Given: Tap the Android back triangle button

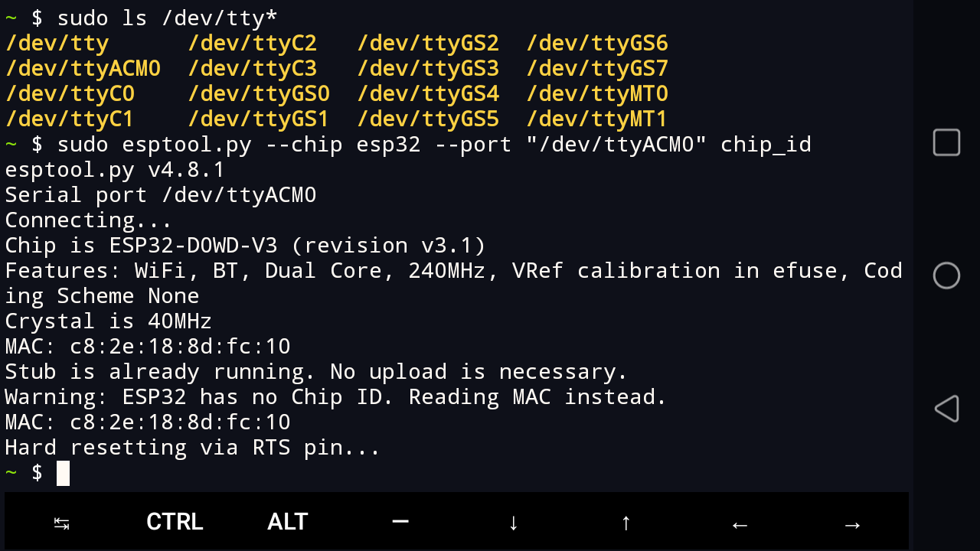Looking at the screenshot, I should [946, 409].
